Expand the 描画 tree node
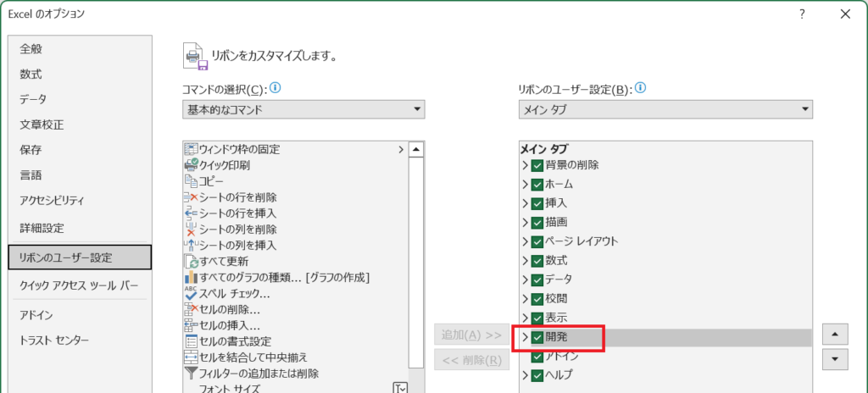The width and height of the screenshot is (868, 393). tap(526, 223)
